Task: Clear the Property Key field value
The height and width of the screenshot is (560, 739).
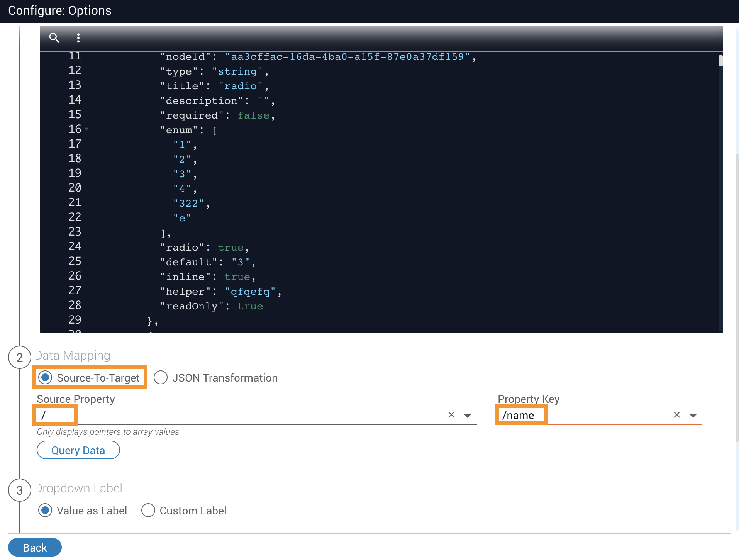Action: (676, 415)
